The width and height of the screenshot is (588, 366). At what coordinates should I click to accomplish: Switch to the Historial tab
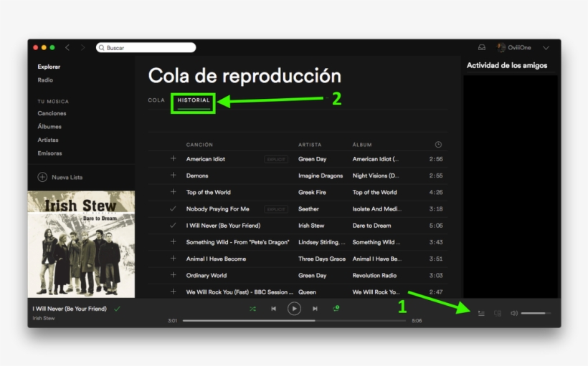(194, 100)
